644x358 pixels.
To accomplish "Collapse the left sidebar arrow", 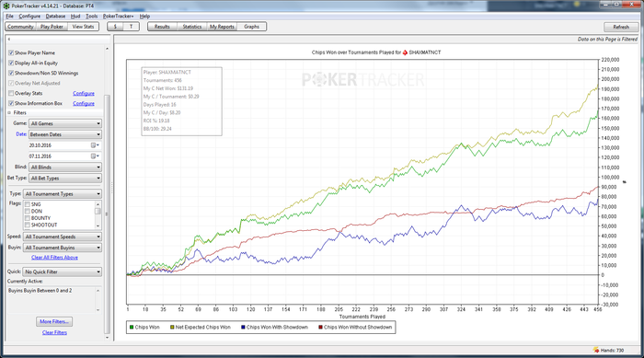I will point(9,39).
